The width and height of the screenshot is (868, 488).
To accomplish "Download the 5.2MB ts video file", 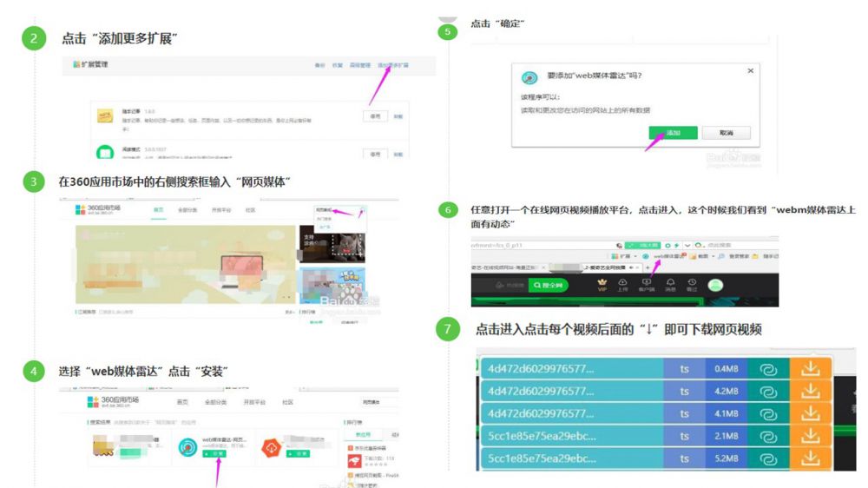I will (811, 458).
